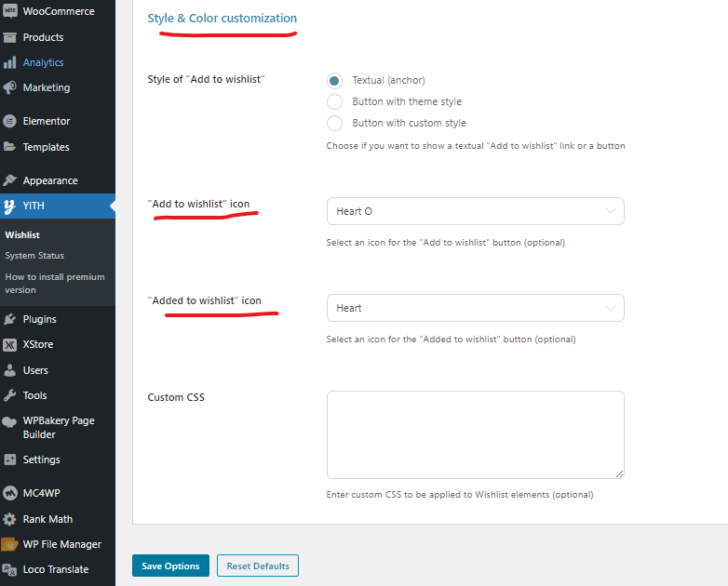Viewport: 728px width, 586px height.
Task: Select Button with theme style radio
Action: pyautogui.click(x=334, y=101)
